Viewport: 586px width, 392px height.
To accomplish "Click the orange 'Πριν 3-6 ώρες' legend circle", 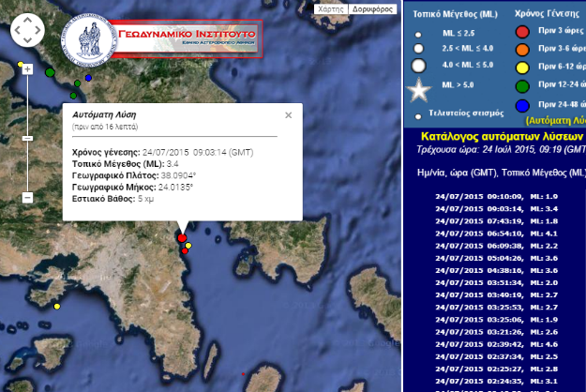I will coord(522,50).
